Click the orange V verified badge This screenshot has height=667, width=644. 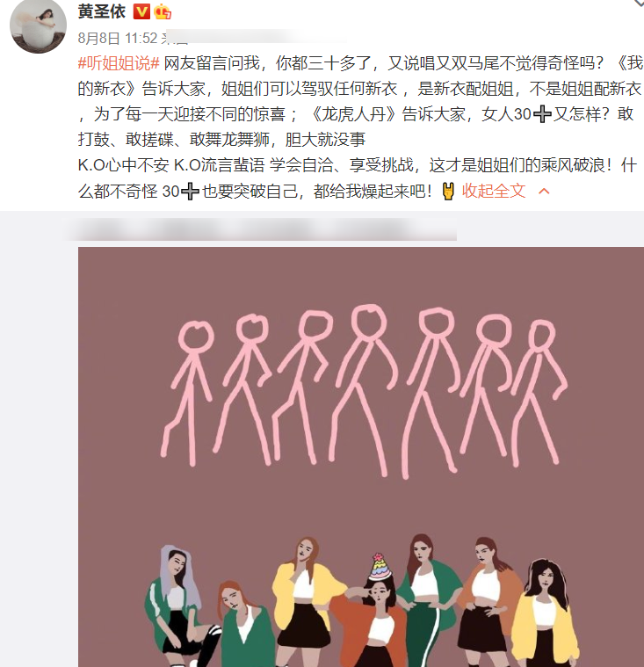141,12
